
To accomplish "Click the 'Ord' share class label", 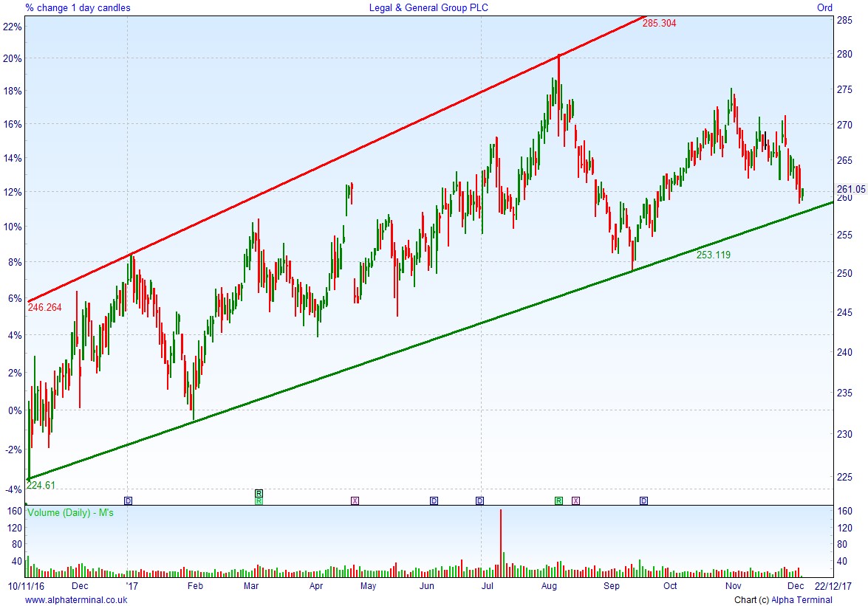I will tap(825, 7).
